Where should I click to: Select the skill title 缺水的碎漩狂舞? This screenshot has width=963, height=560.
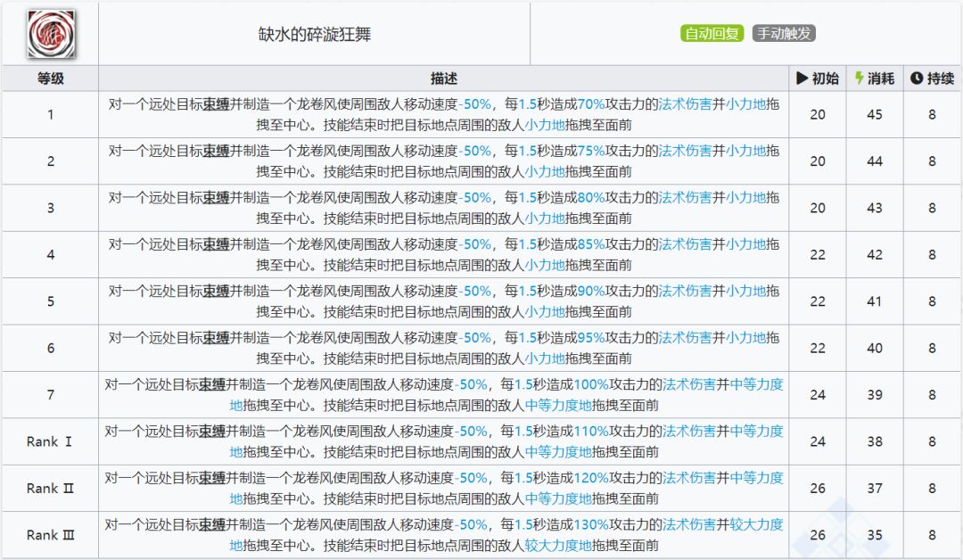click(x=313, y=34)
